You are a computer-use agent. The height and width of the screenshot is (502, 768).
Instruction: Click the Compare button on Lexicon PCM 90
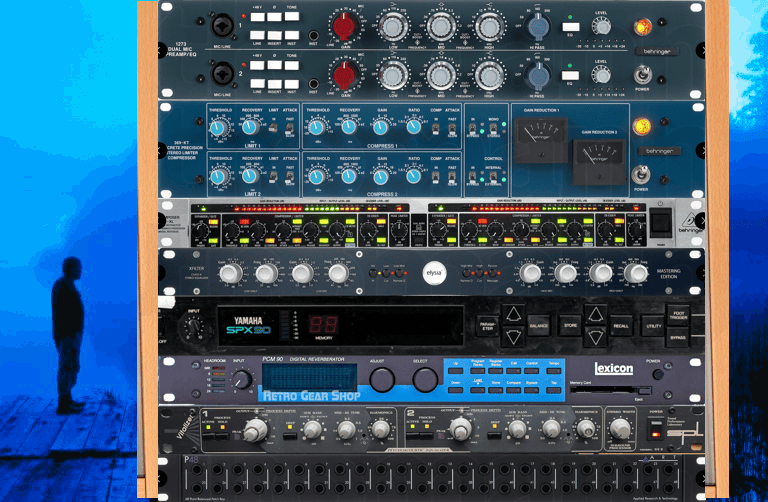pyautogui.click(x=514, y=390)
